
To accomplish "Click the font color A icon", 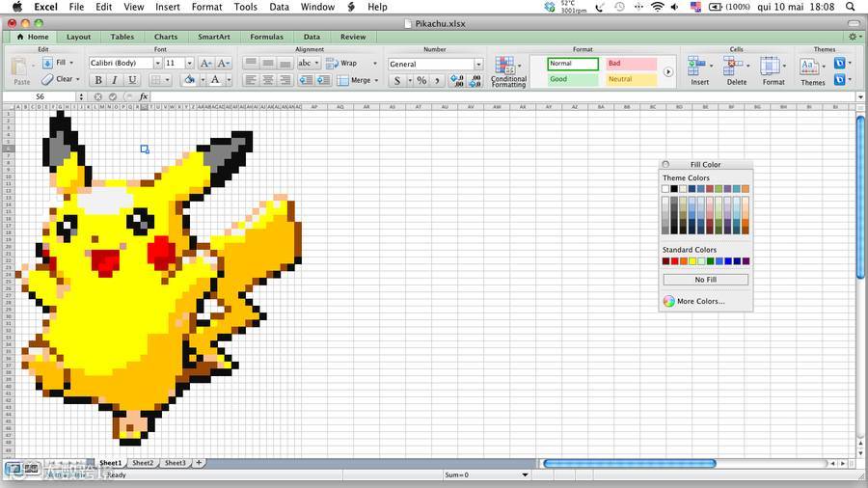I will tap(215, 80).
